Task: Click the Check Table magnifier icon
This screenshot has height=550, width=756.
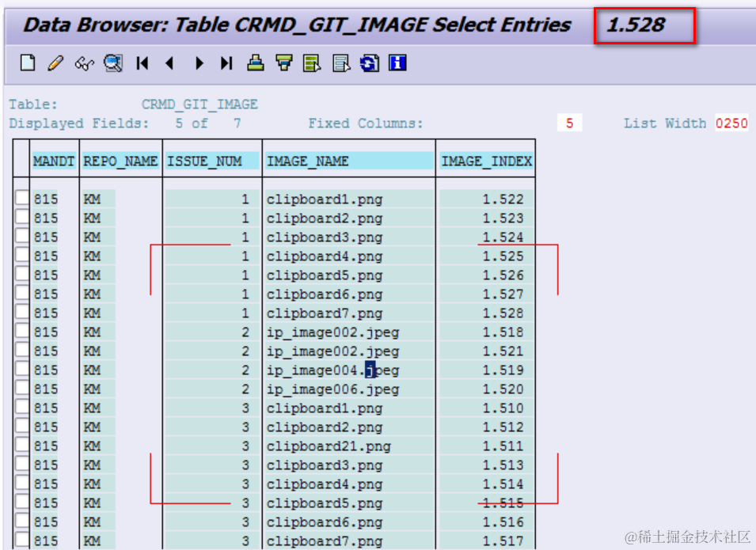Action: pyautogui.click(x=113, y=63)
